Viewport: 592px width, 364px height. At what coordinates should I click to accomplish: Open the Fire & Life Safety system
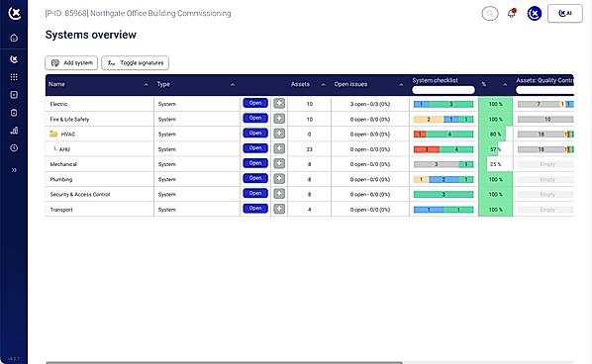(x=255, y=118)
